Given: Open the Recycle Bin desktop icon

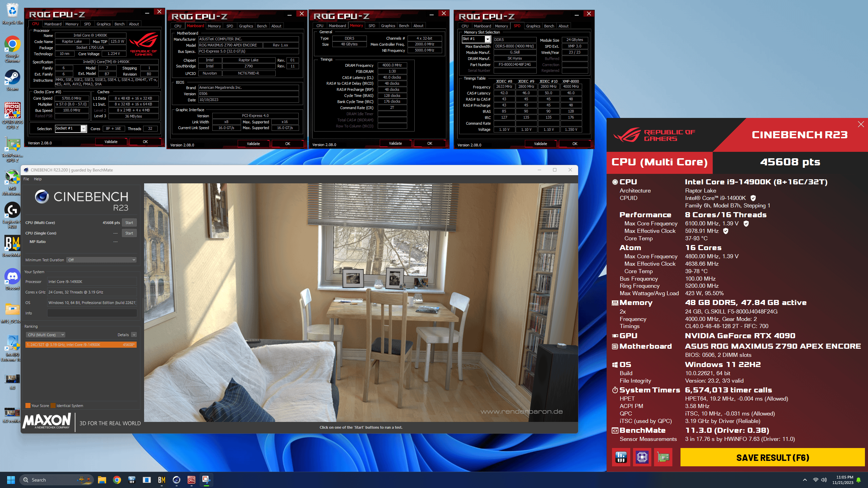Looking at the screenshot, I should click(x=12, y=14).
